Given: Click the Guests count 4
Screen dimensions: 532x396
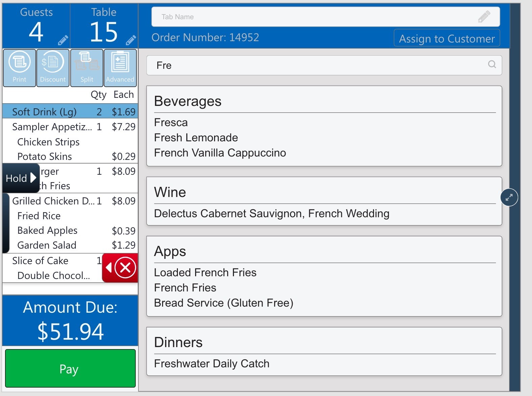Looking at the screenshot, I should coord(36,32).
